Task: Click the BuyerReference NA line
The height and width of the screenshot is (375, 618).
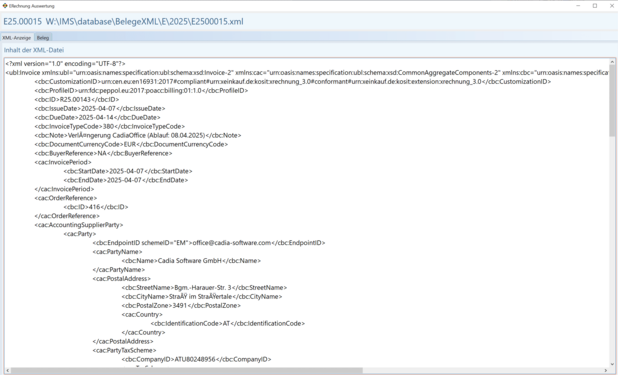Action: [103, 153]
